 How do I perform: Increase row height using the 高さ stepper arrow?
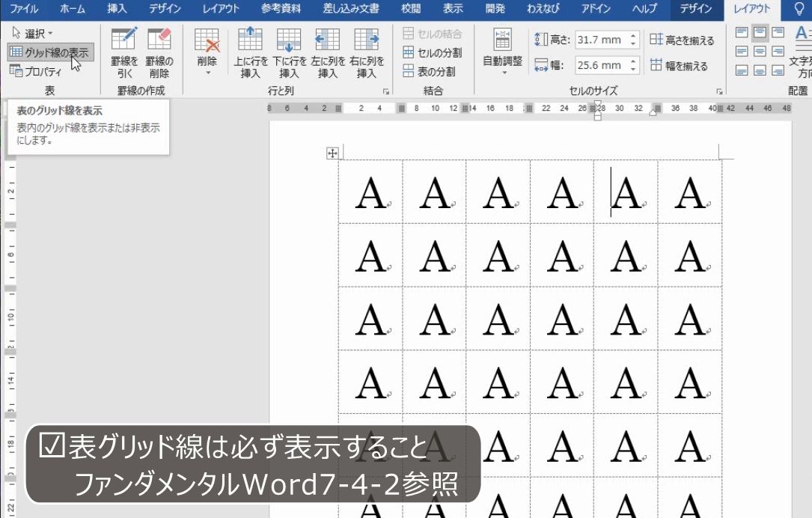coord(633,37)
